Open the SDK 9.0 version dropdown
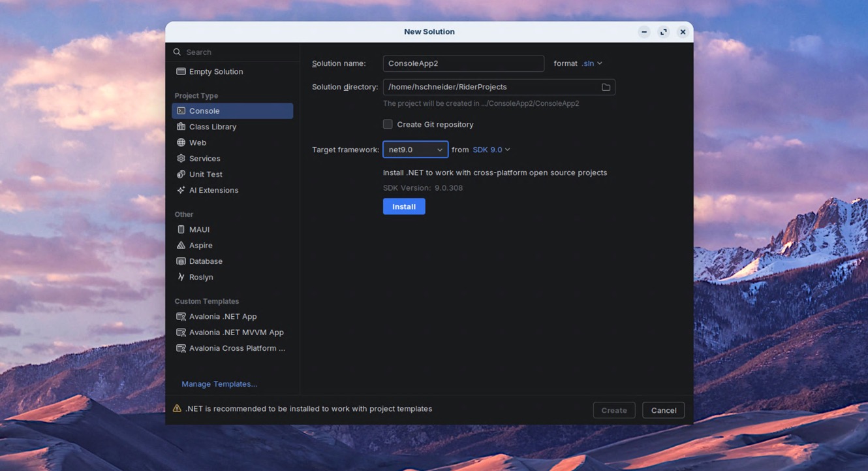 [x=491, y=149]
